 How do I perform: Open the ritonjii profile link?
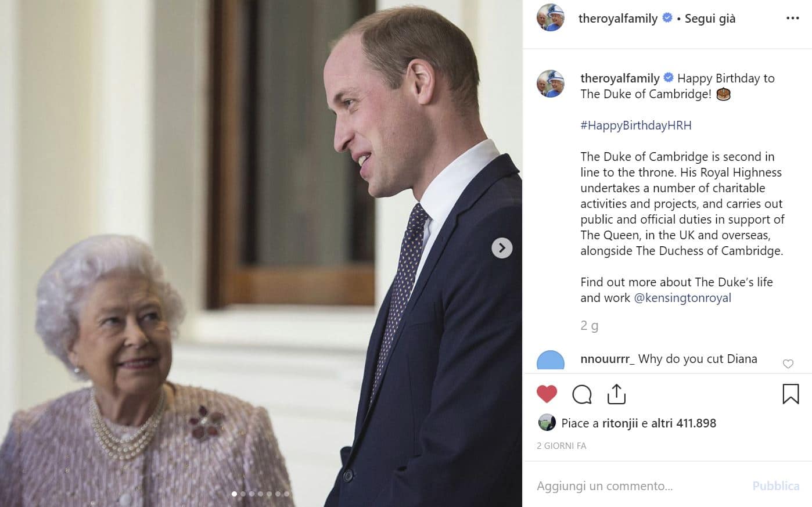coord(620,423)
